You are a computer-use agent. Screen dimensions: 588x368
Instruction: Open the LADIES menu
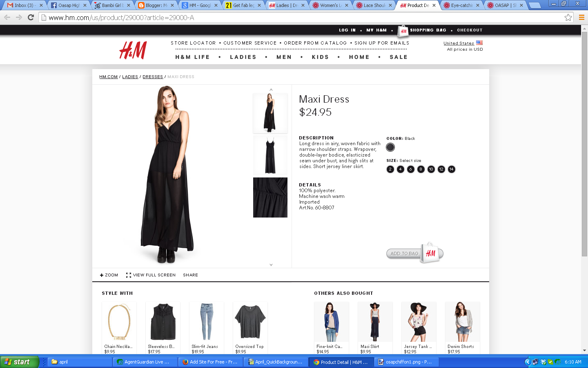(243, 57)
